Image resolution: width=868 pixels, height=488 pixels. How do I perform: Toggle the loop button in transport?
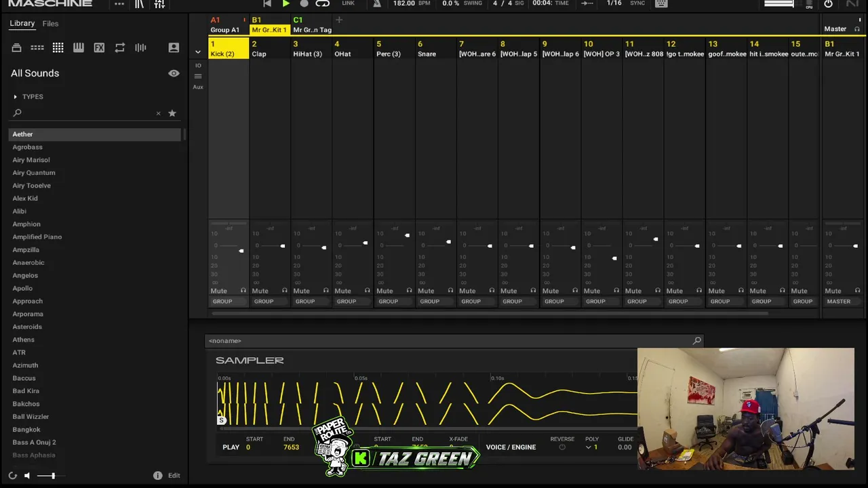coord(323,3)
